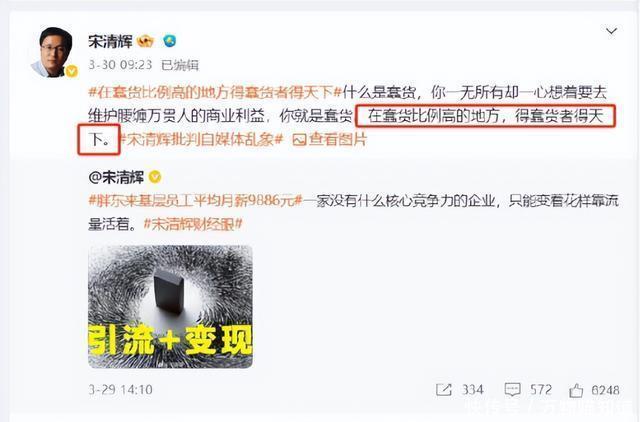Click the 已编辑 edited label
Viewport: 640px width, 422px height.
180,65
